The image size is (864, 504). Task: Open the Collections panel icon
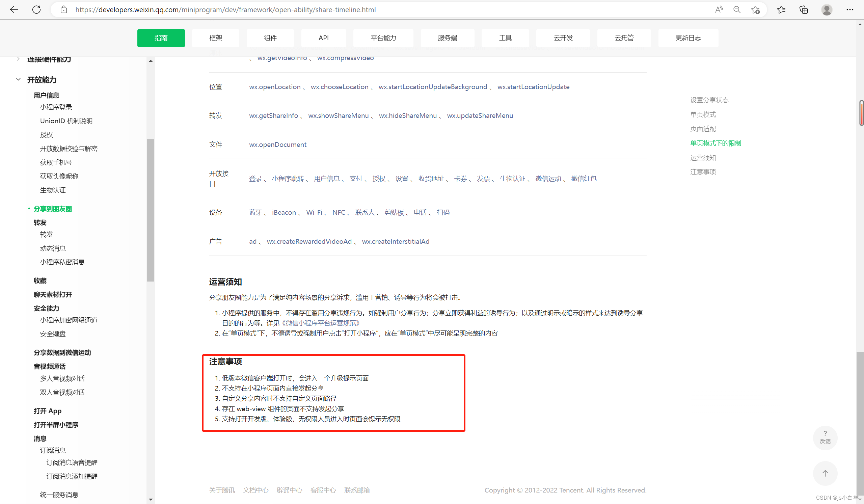tap(803, 9)
